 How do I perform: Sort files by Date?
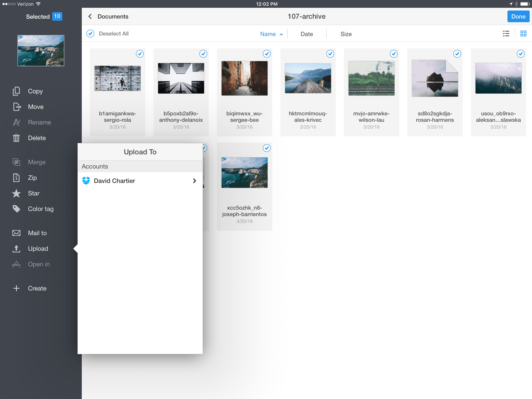pos(306,34)
